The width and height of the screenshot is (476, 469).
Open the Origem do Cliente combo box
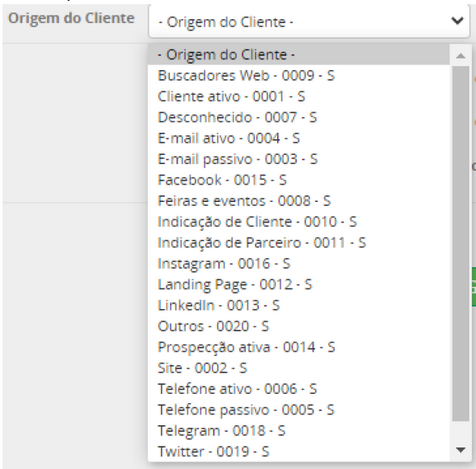click(309, 22)
